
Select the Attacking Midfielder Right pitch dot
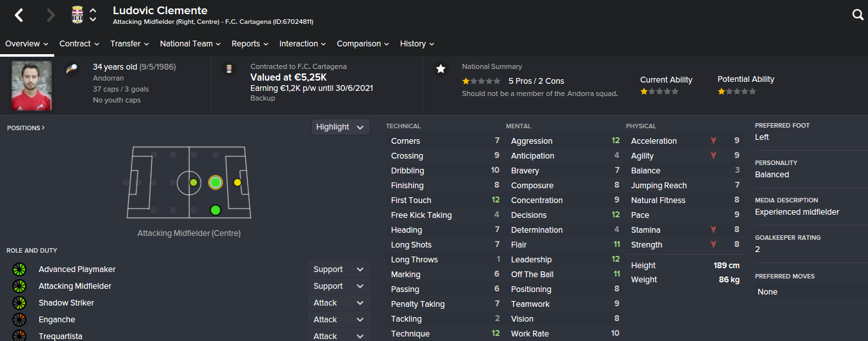[216, 210]
